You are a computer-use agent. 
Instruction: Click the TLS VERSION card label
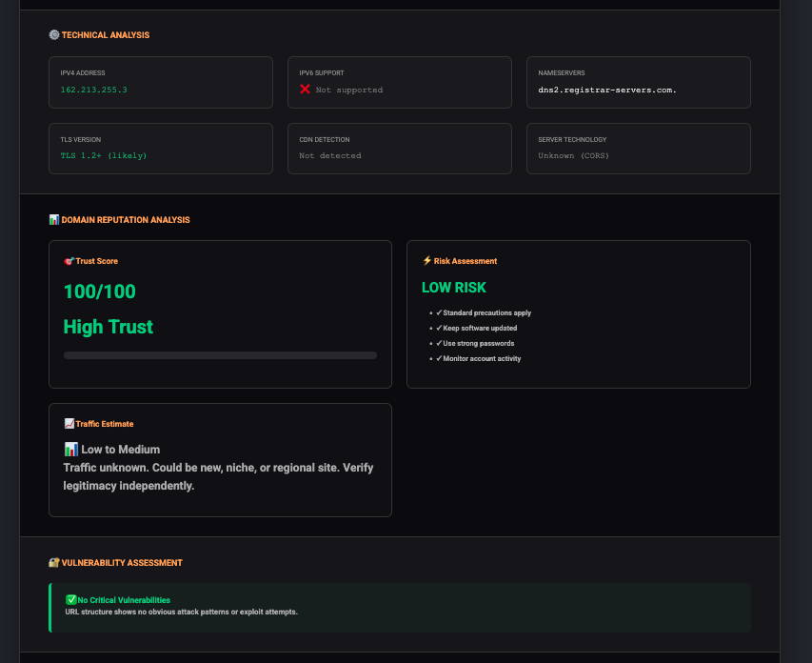[81, 139]
